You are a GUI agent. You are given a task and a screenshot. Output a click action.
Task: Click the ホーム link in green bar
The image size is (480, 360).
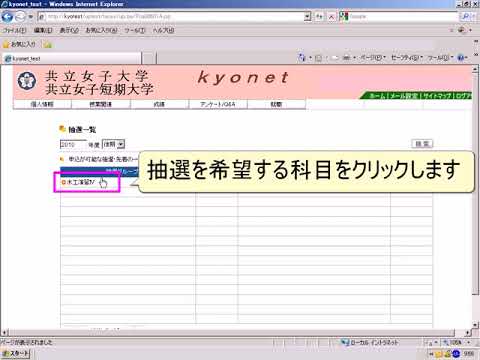click(x=377, y=96)
